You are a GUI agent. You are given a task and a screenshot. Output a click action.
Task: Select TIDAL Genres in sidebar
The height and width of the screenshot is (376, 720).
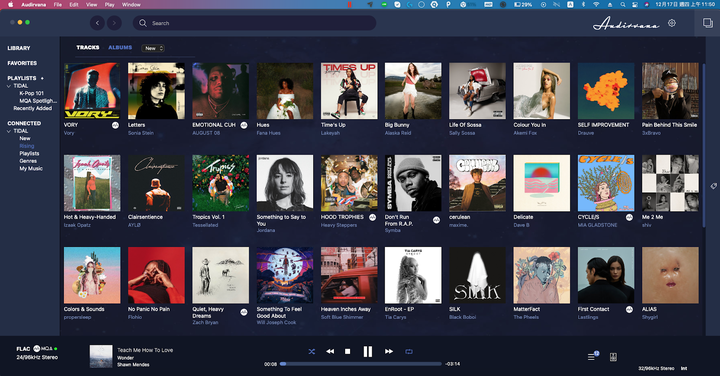click(x=28, y=161)
